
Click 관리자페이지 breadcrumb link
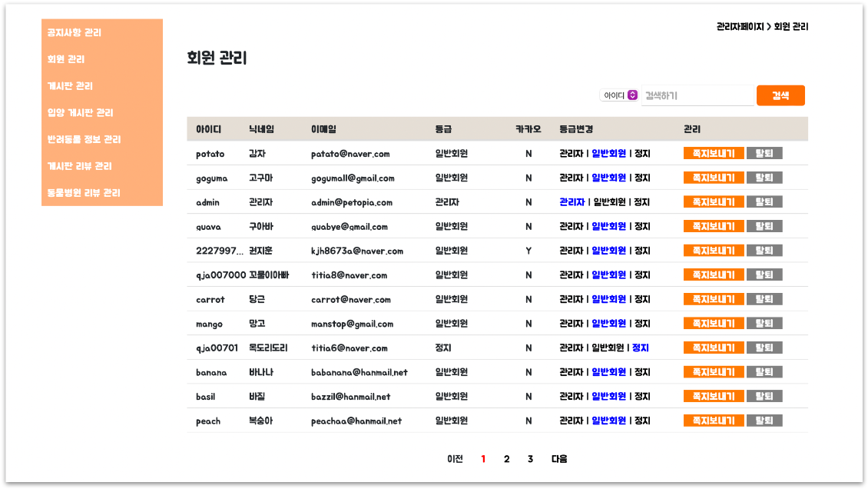point(740,27)
